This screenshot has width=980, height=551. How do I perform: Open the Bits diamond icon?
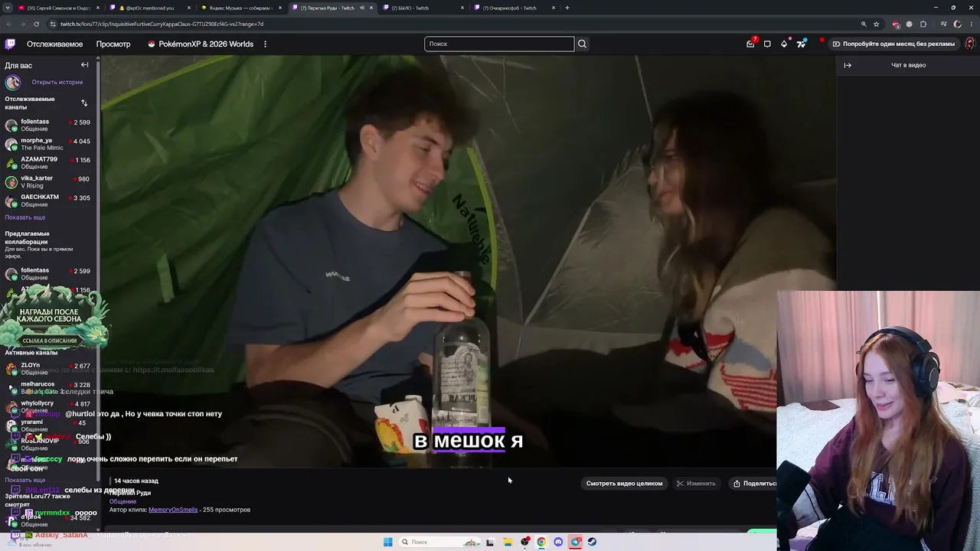784,44
